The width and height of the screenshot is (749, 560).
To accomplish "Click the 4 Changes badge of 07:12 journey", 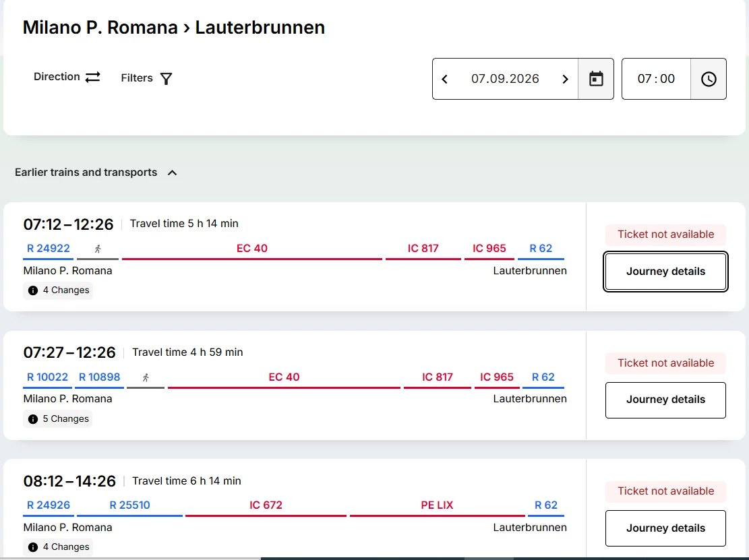I will [58, 290].
